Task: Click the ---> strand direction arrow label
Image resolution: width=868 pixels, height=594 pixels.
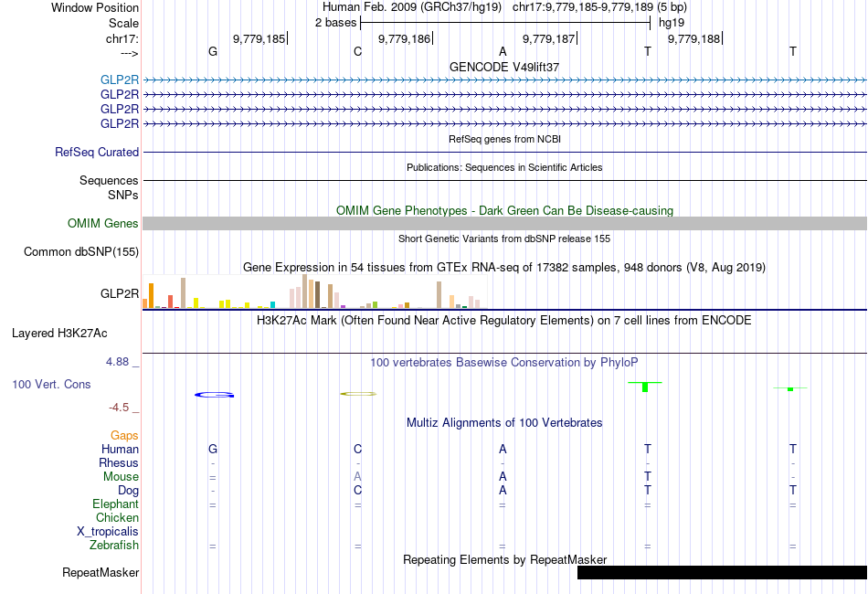Action: (x=129, y=53)
